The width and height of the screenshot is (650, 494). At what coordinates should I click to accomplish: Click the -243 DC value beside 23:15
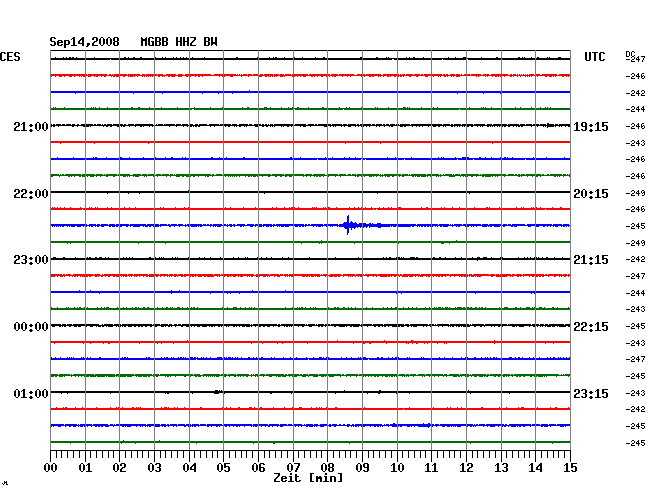635,393
